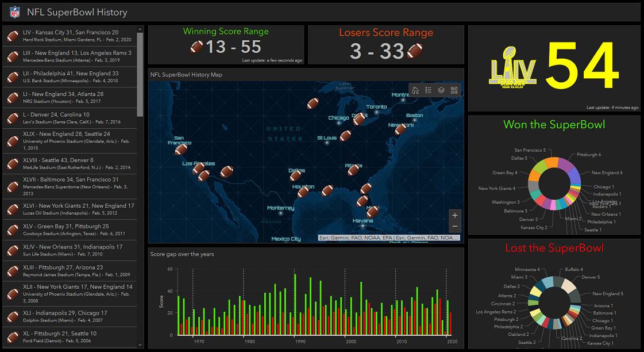This screenshot has width=644, height=352.
Task: Click the football icon beside the LIV Kansas City entry
Action: 13,36
